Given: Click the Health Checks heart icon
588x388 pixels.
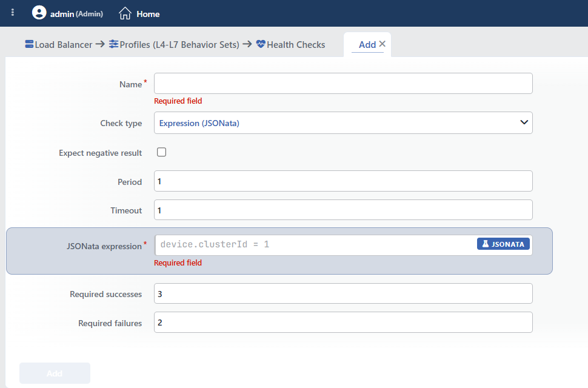Looking at the screenshot, I should tap(261, 44).
